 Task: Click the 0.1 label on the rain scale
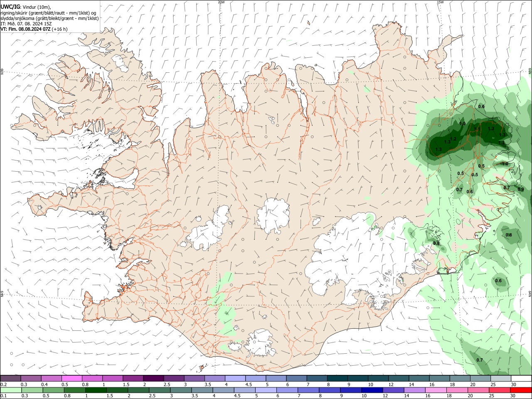click(x=3, y=396)
